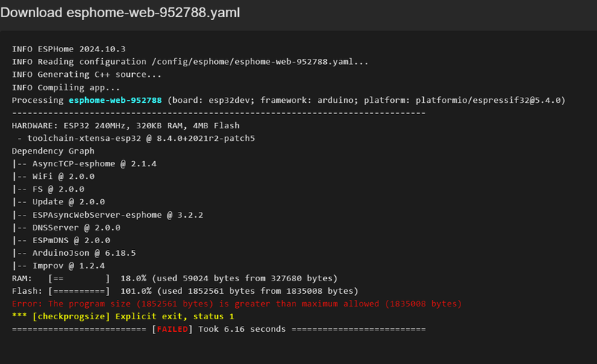Click the cyan esphome-web-952788 project name

click(116, 100)
